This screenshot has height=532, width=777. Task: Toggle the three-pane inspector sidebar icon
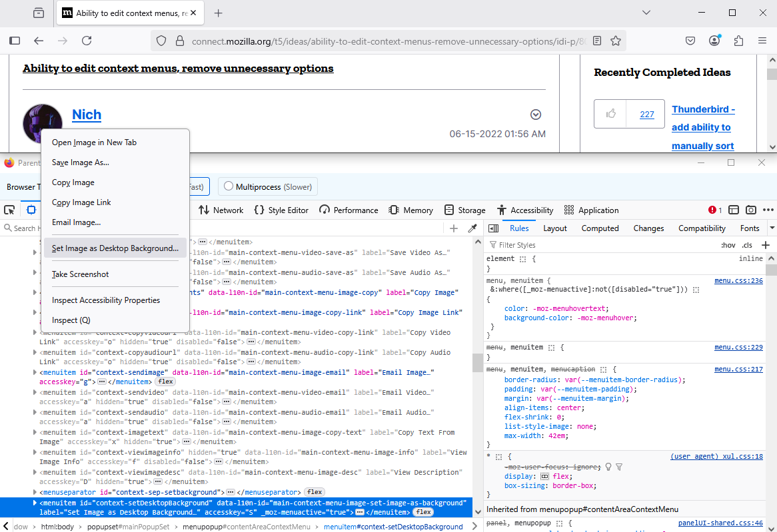pyautogui.click(x=493, y=228)
